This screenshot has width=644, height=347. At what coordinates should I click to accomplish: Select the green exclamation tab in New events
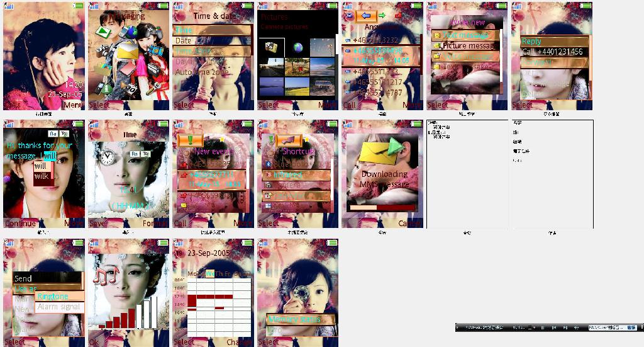(189, 140)
